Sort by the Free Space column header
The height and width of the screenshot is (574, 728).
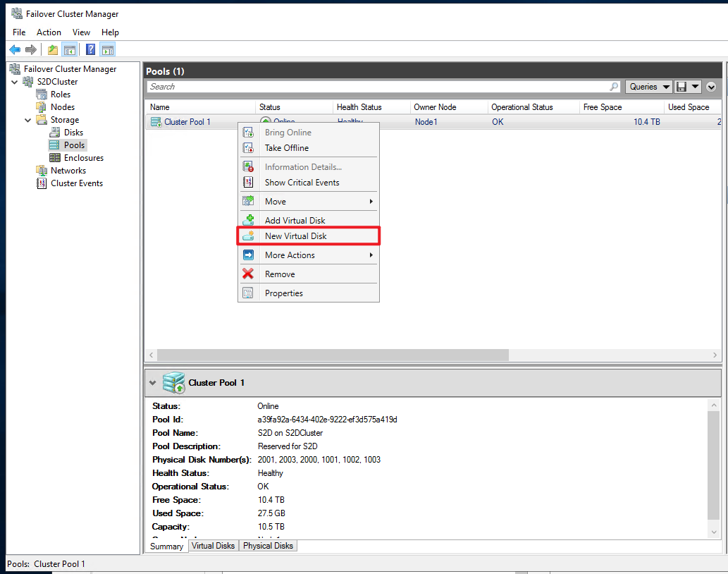pyautogui.click(x=622, y=106)
